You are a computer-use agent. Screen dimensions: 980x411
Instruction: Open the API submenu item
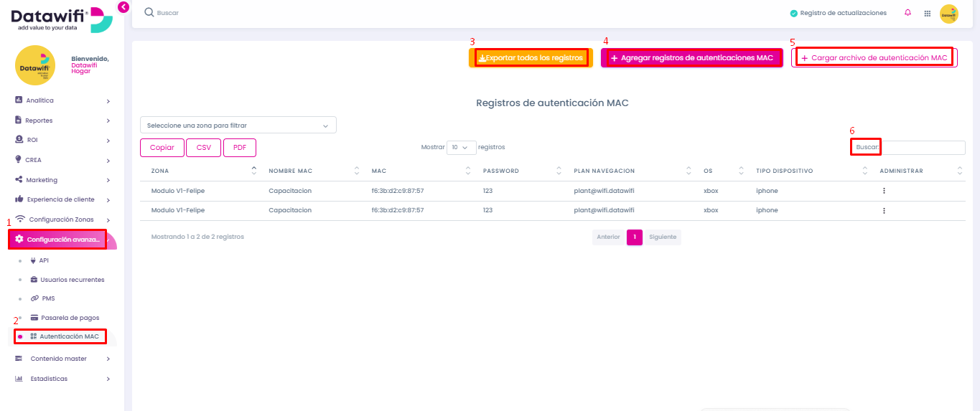[x=44, y=260]
